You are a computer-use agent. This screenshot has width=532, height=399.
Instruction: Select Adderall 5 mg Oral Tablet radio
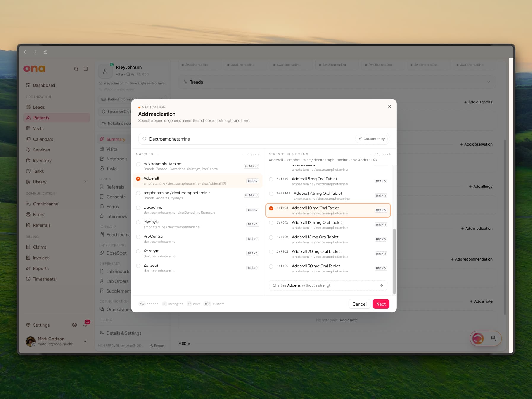271,179
